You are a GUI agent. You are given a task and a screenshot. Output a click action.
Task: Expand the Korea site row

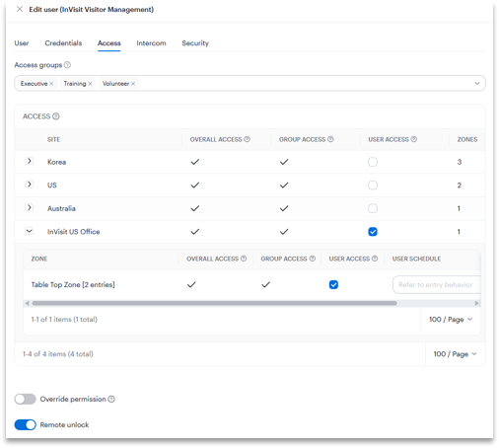[x=30, y=161]
